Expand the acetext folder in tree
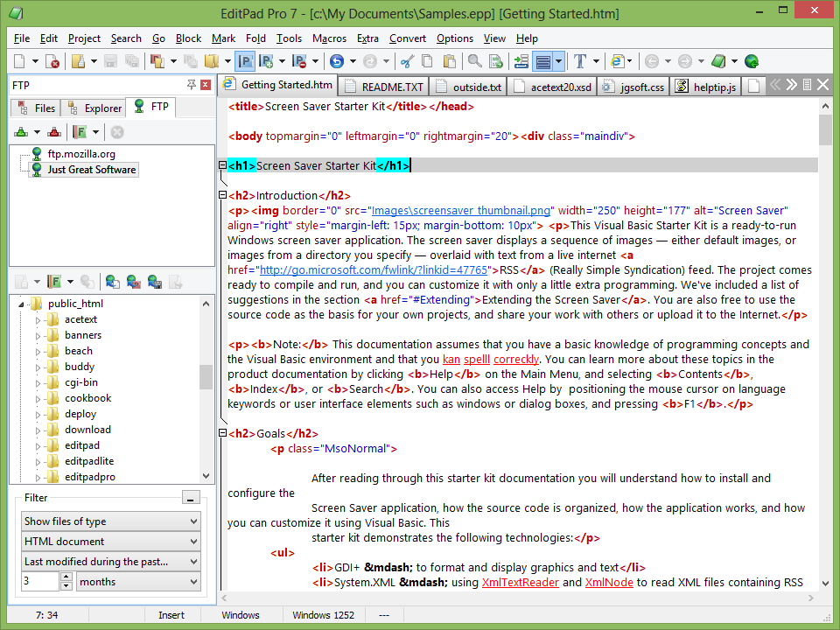The width and height of the screenshot is (840, 630). tap(38, 319)
